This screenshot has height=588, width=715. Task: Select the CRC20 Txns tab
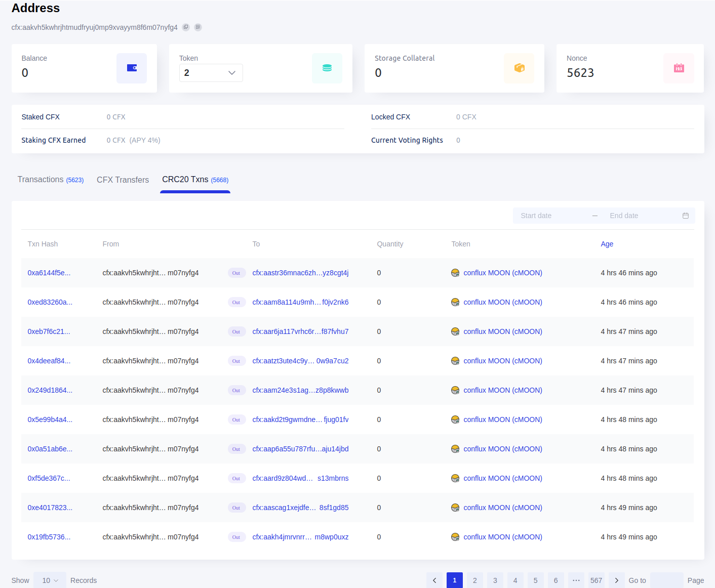195,180
